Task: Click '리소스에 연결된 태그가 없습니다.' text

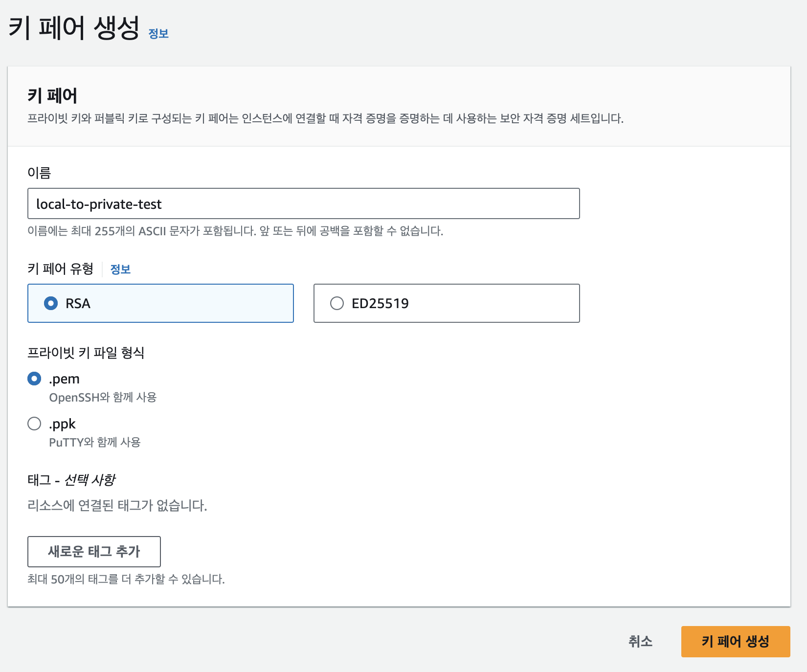Action: click(117, 505)
